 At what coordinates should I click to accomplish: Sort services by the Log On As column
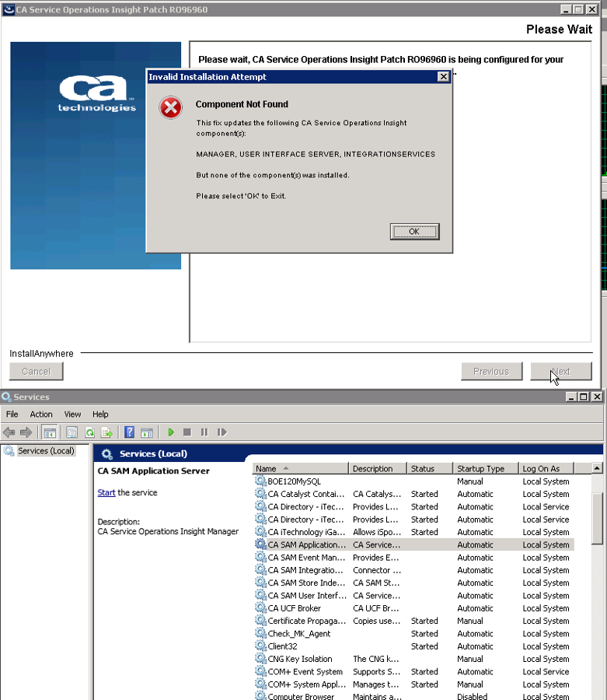coord(547,468)
